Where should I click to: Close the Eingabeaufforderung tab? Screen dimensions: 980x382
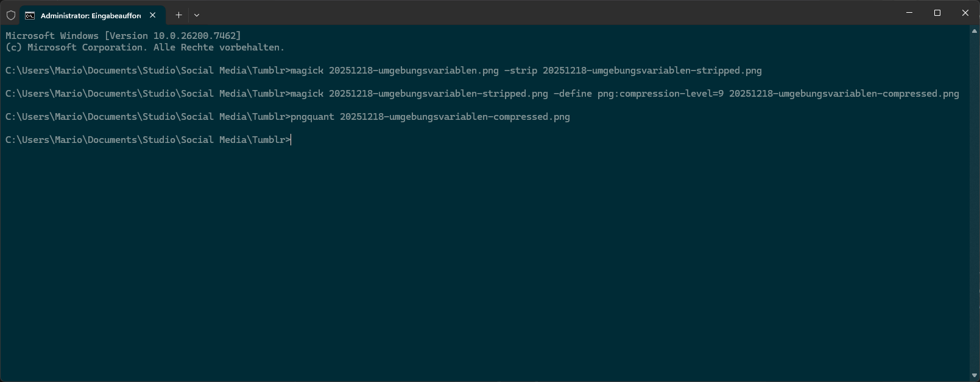click(x=153, y=15)
